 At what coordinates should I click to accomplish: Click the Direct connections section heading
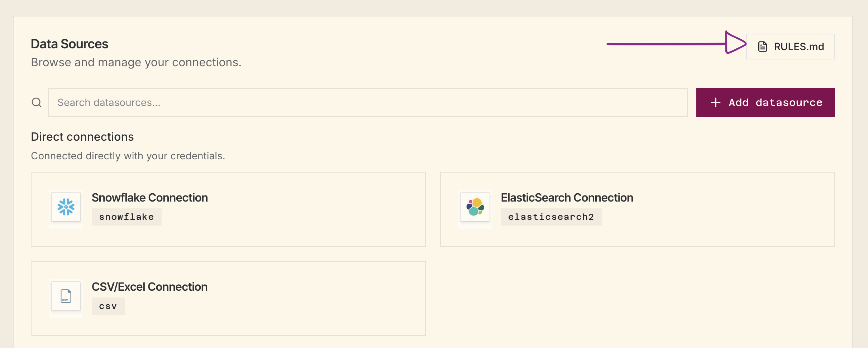pos(82,137)
